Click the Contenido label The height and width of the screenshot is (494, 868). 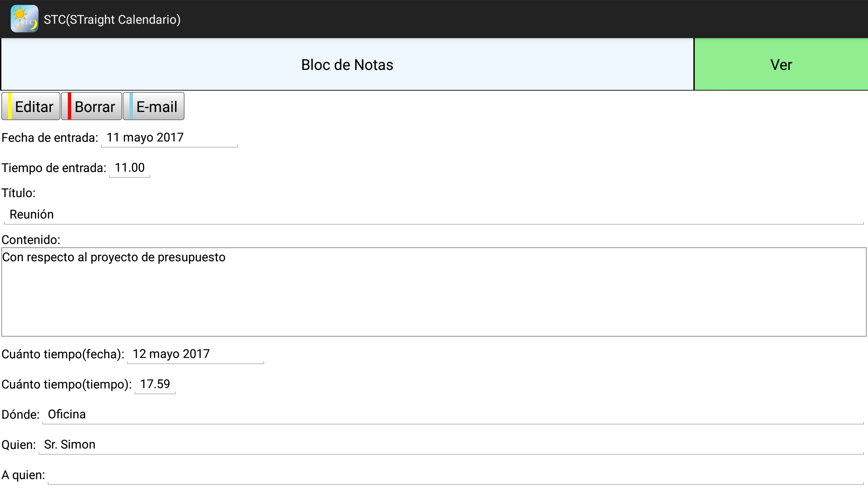pyautogui.click(x=31, y=240)
